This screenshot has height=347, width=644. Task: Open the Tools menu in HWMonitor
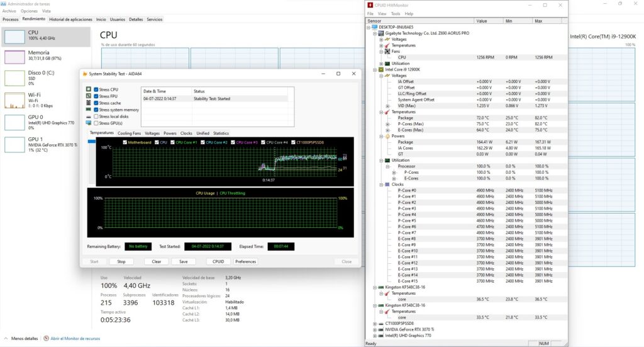pyautogui.click(x=395, y=13)
